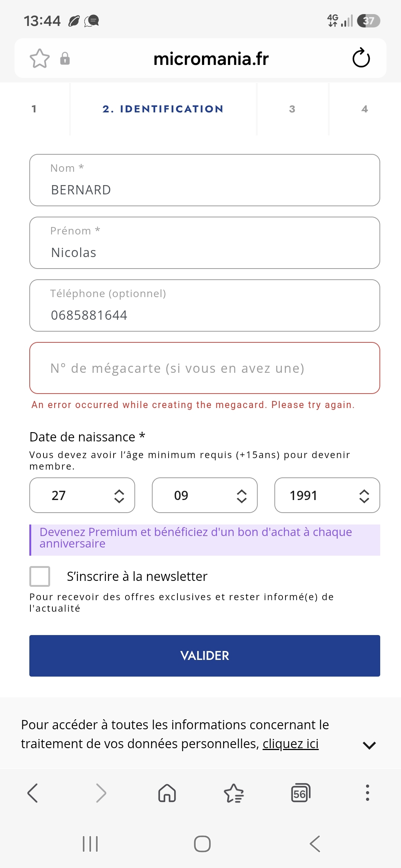401x868 pixels.
Task: Open the browser home page icon
Action: point(167,793)
